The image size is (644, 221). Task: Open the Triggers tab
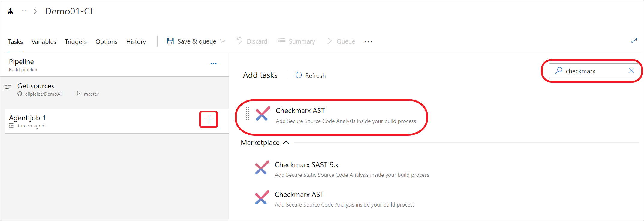[x=76, y=42]
